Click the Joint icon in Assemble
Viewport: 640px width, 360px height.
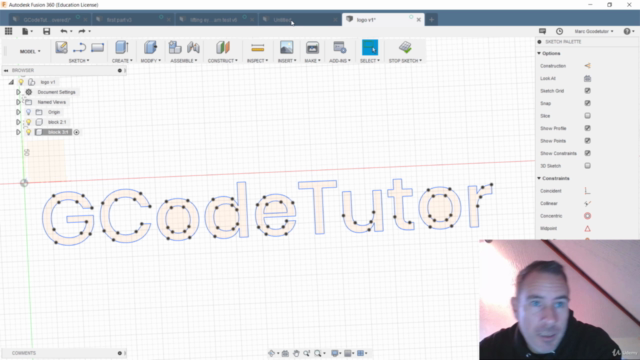pyautogui.click(x=193, y=47)
